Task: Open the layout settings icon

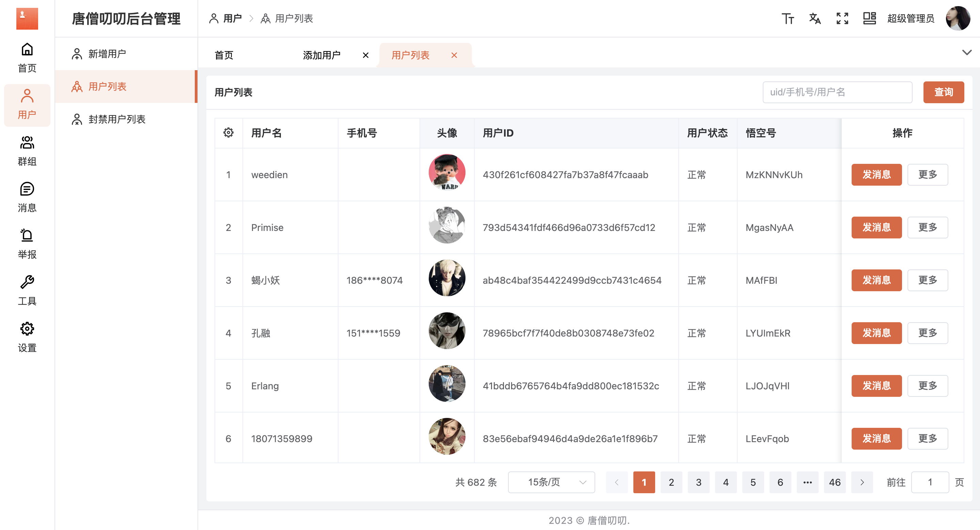Action: pos(869,18)
